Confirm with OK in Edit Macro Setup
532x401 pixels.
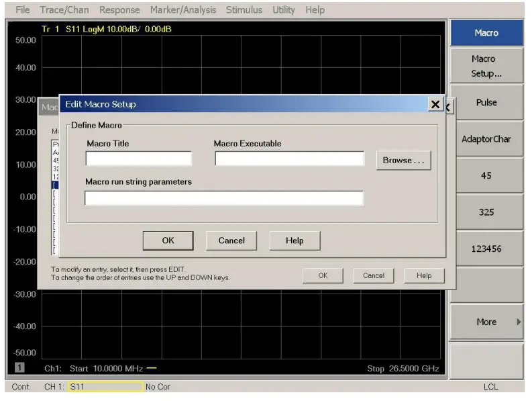(x=168, y=240)
